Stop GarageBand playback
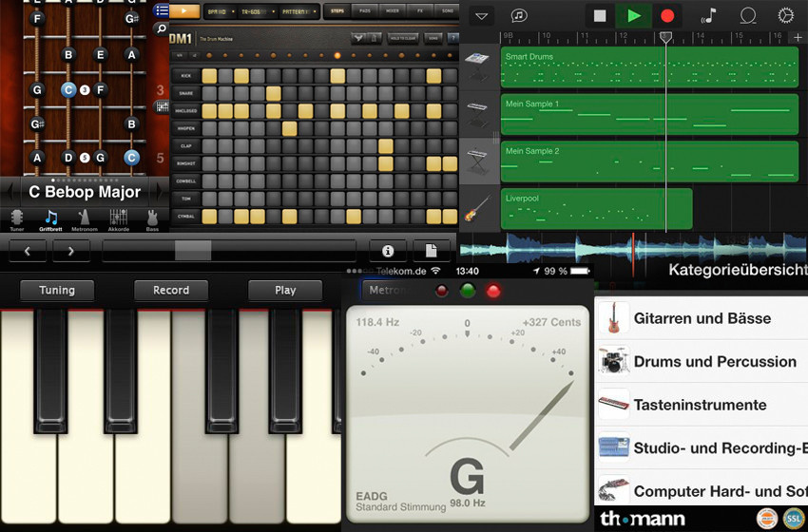Image resolution: width=808 pixels, height=532 pixels. (600, 15)
